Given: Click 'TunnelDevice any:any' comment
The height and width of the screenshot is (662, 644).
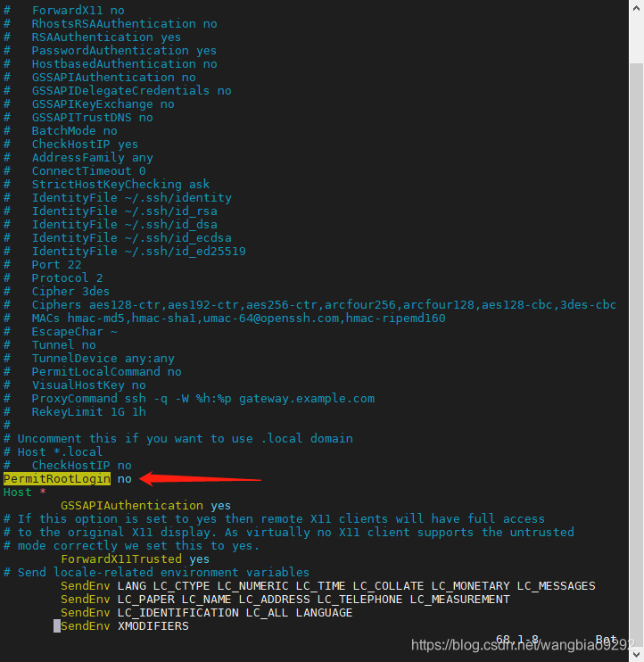Looking at the screenshot, I should pos(88,359).
